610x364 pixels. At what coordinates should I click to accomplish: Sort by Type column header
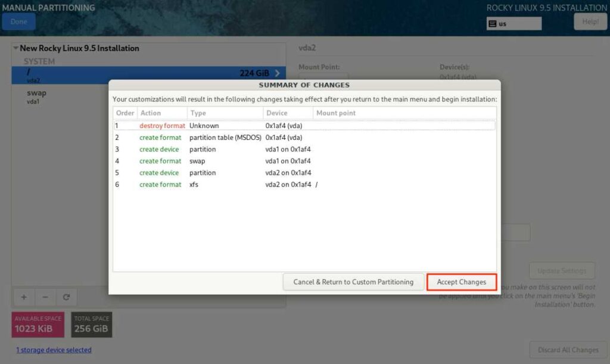point(225,113)
